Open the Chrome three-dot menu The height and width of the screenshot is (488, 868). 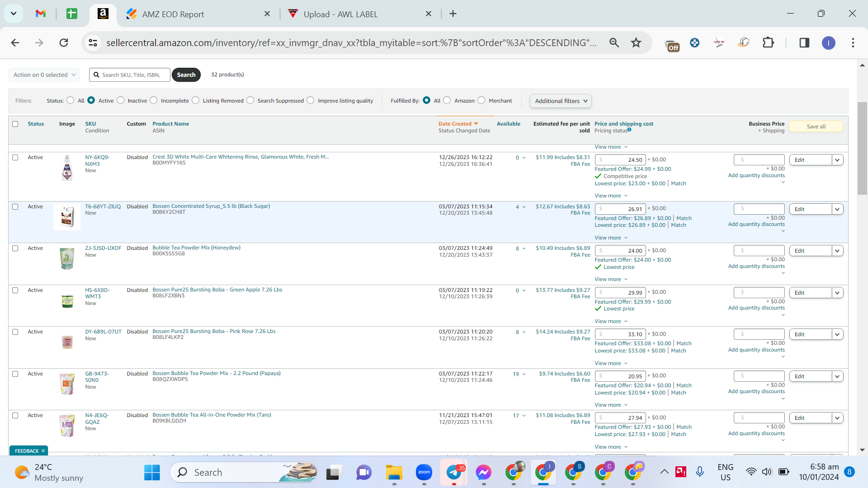pos(853,42)
